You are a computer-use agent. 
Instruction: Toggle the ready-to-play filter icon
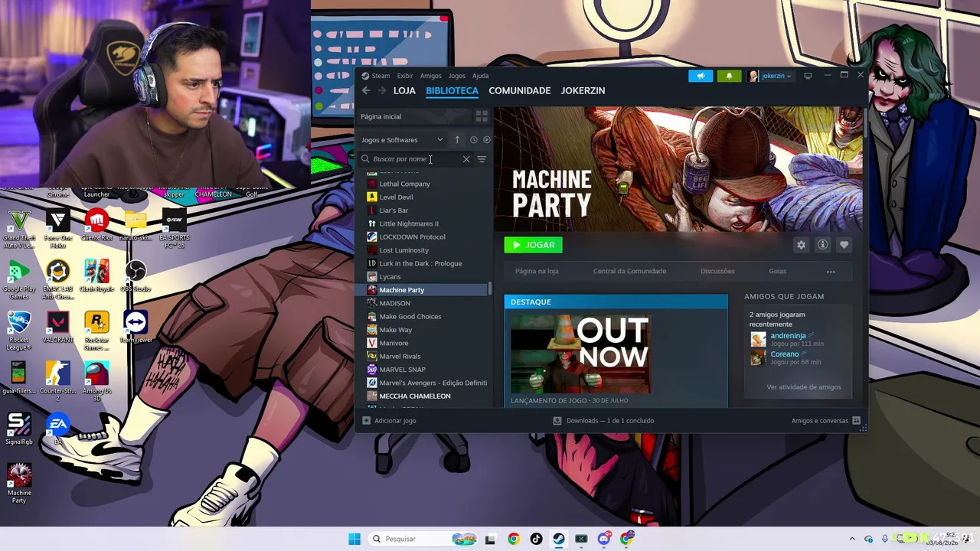tap(486, 140)
